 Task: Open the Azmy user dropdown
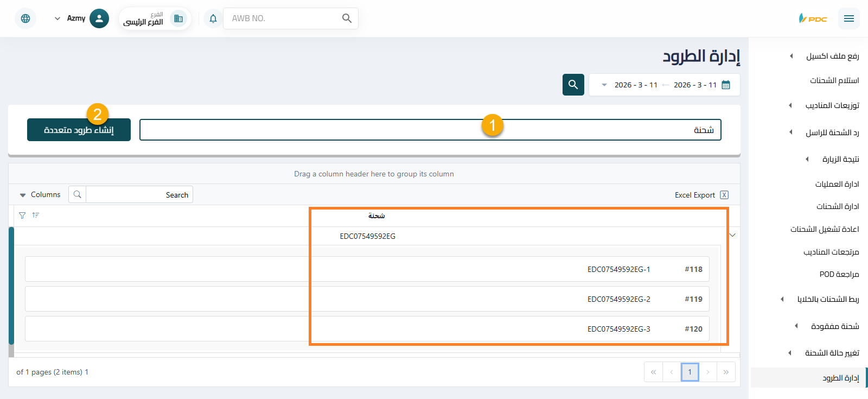(81, 18)
